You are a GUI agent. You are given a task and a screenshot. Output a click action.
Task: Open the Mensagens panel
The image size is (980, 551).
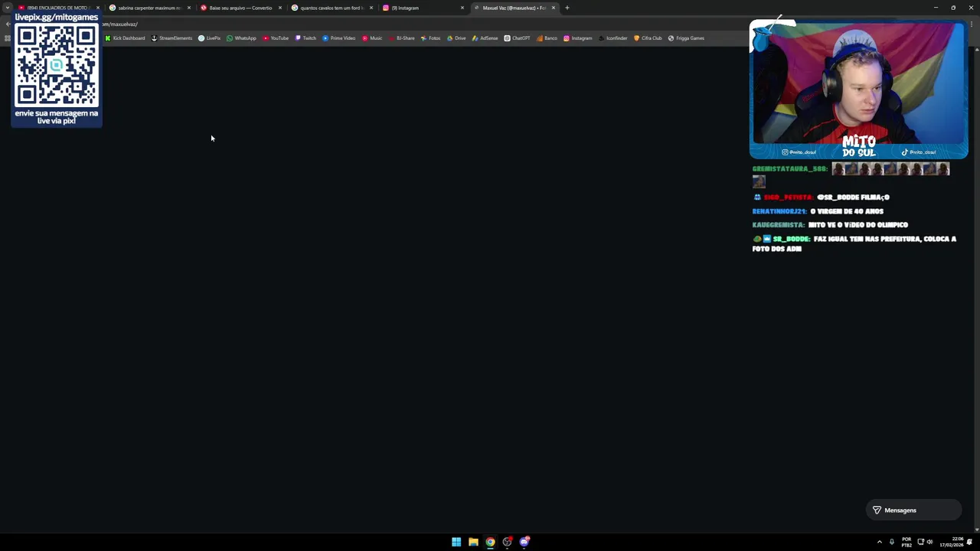[x=913, y=510]
